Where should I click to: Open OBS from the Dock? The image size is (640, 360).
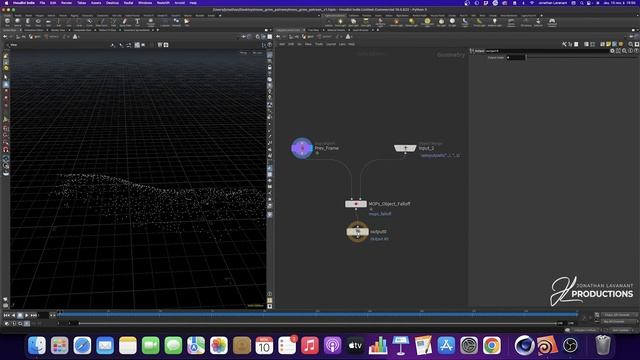tap(570, 345)
